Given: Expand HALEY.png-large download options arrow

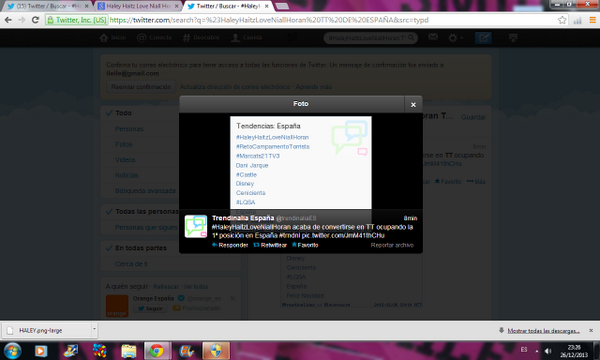Looking at the screenshot, I should (x=94, y=330).
